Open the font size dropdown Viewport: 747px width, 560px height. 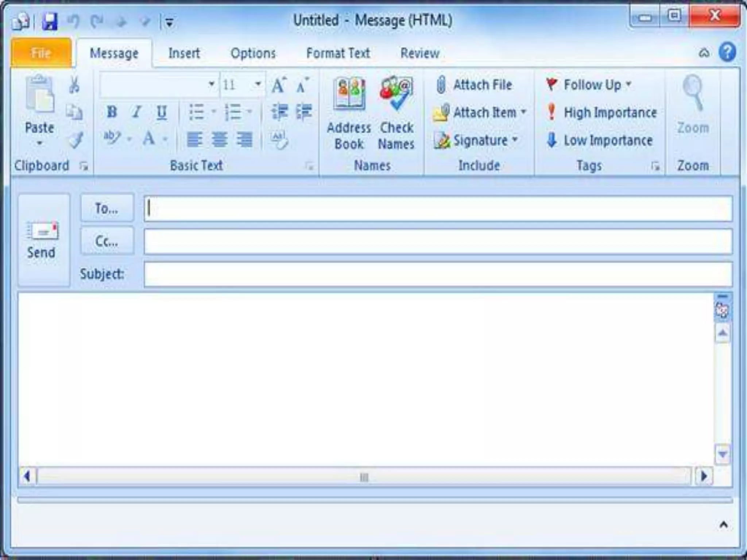coord(258,85)
